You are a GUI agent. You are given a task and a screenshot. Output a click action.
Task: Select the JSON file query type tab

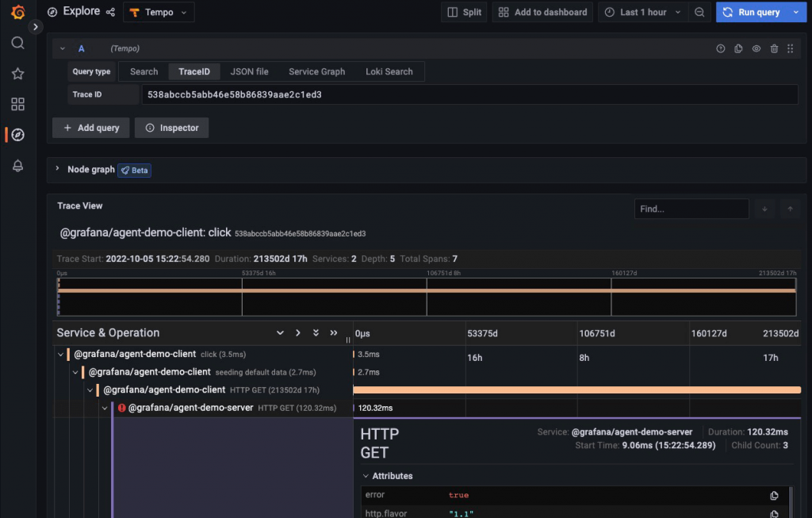coord(249,71)
